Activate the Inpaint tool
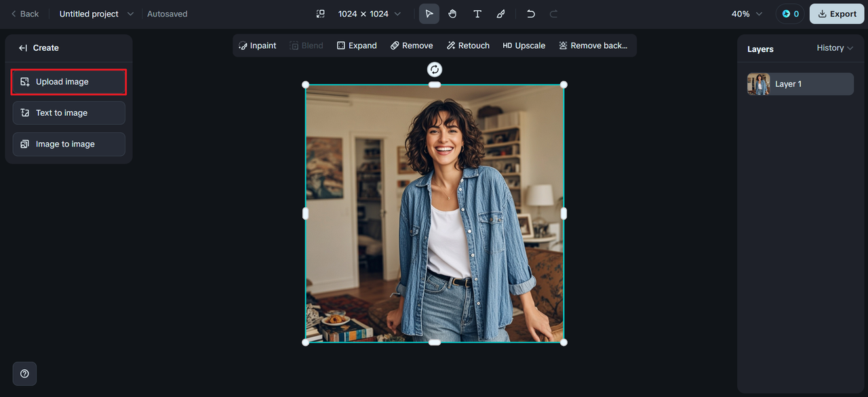868x397 pixels. tap(258, 45)
